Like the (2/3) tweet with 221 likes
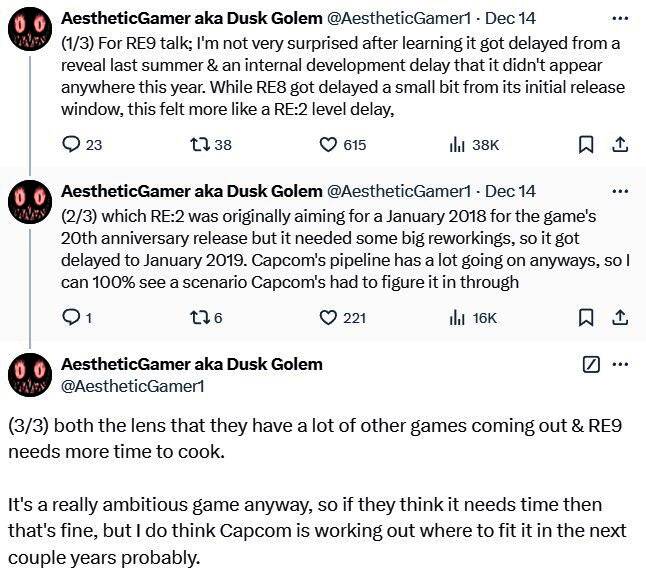The height and width of the screenshot is (577, 646). click(x=328, y=318)
